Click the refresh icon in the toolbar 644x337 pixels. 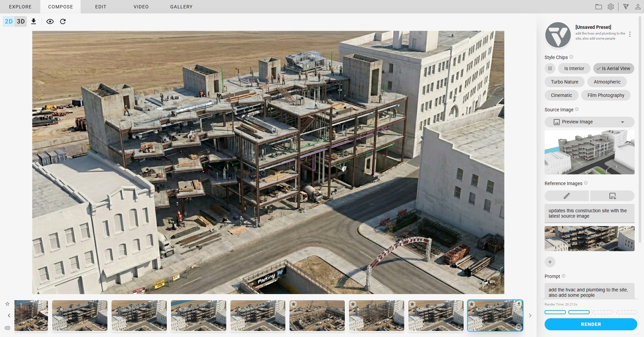(63, 21)
